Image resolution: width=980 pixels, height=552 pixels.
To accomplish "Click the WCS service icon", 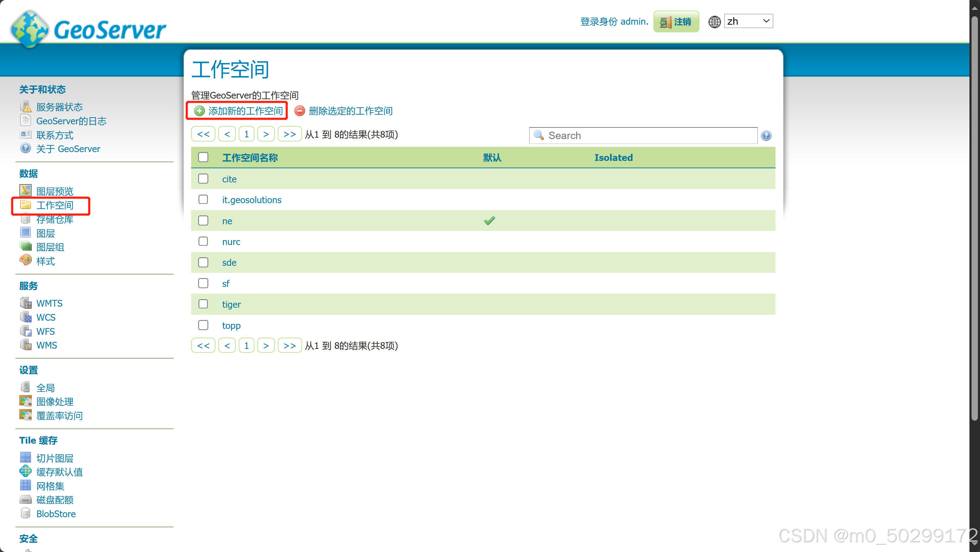I will 25,317.
